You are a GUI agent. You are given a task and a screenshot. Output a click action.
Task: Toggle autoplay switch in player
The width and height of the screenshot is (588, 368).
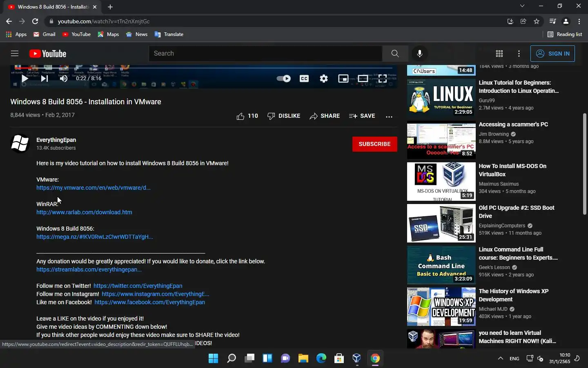coord(283,79)
